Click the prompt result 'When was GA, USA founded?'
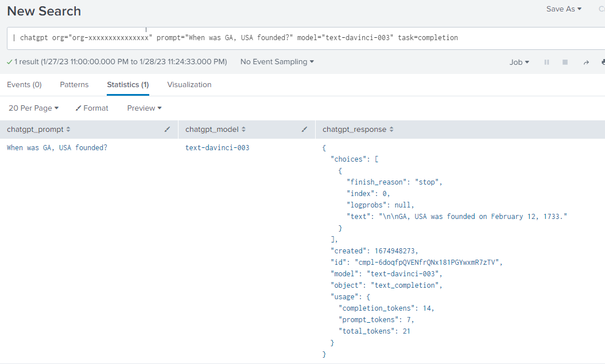Image resolution: width=605 pixels, height=364 pixels. click(56, 147)
